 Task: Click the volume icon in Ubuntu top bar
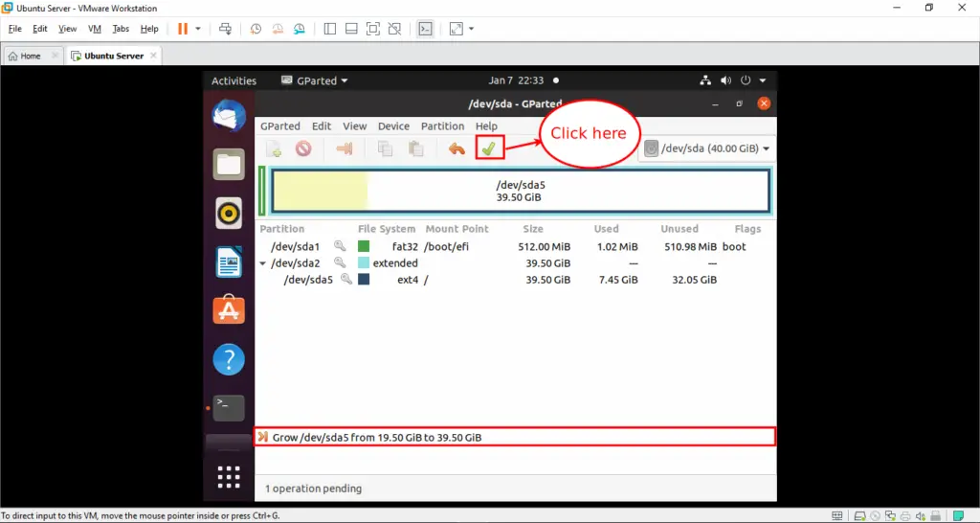(x=725, y=80)
